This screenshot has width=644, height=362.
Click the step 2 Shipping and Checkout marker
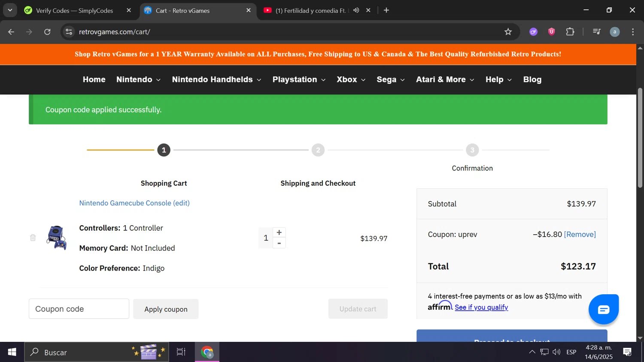pos(318,150)
